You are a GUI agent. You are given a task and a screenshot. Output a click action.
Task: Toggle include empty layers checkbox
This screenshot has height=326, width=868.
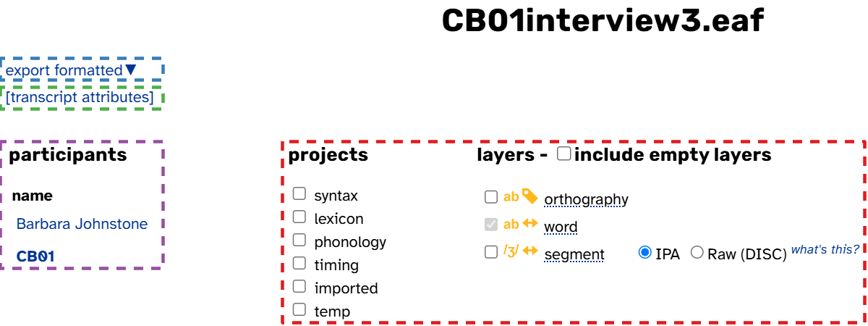coord(564,154)
